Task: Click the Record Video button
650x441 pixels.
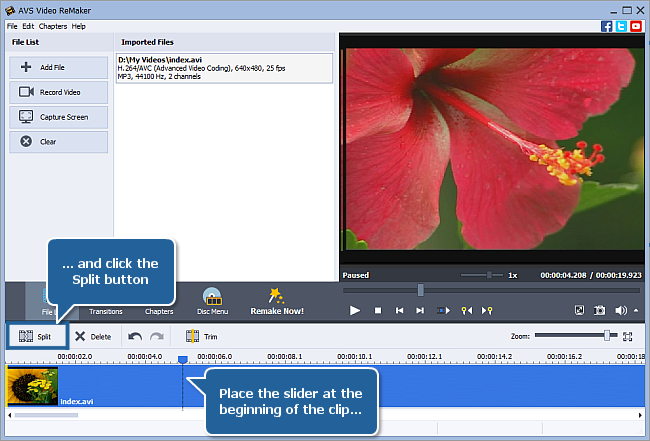Action: coord(58,92)
